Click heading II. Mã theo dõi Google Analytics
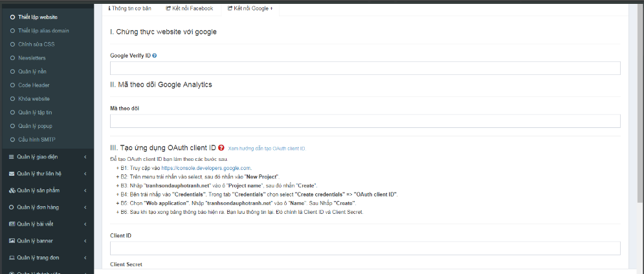This screenshot has width=644, height=274. pyautogui.click(x=161, y=85)
